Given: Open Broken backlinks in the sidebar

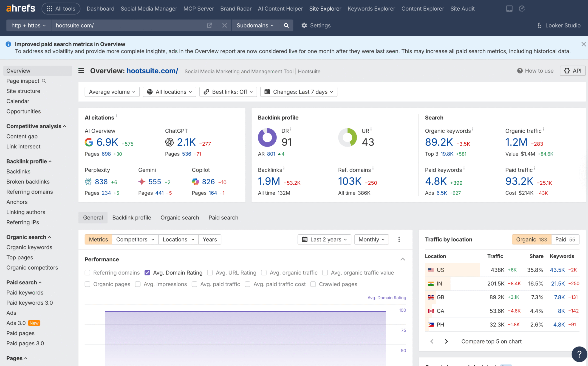Looking at the screenshot, I should [x=28, y=182].
